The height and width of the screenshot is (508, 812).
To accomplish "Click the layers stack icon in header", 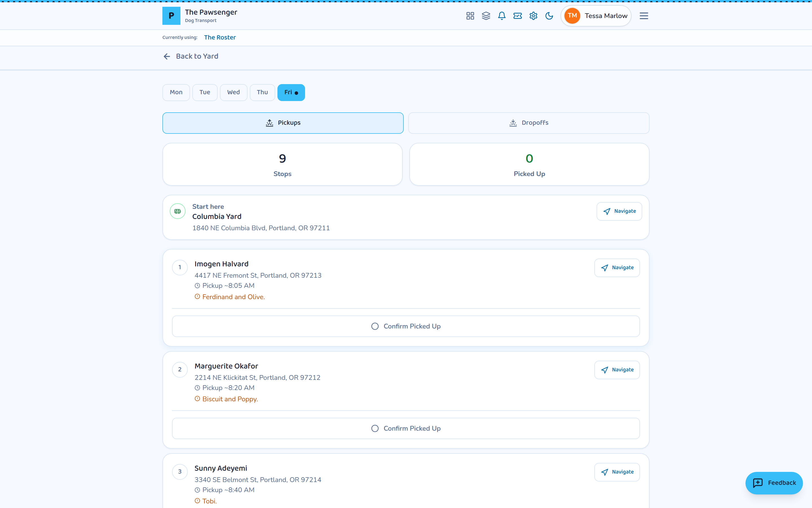I will coord(486,16).
